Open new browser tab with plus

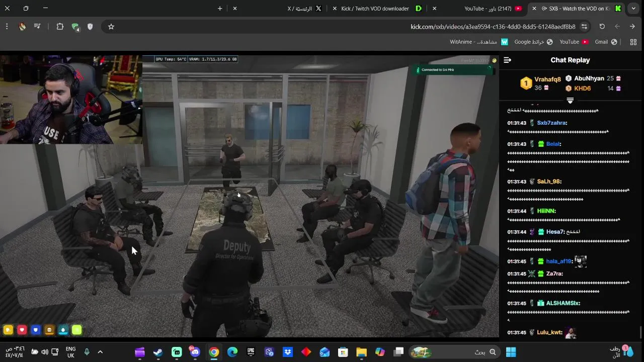220,9
